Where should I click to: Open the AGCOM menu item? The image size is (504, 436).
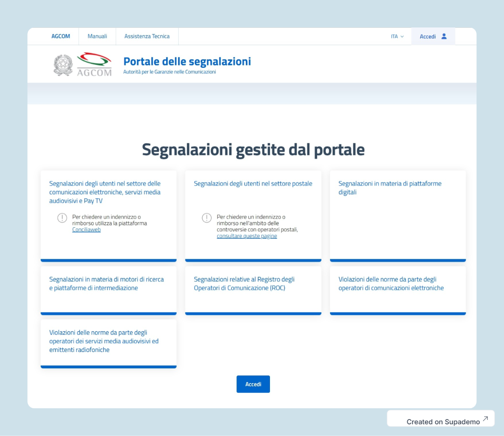[61, 36]
